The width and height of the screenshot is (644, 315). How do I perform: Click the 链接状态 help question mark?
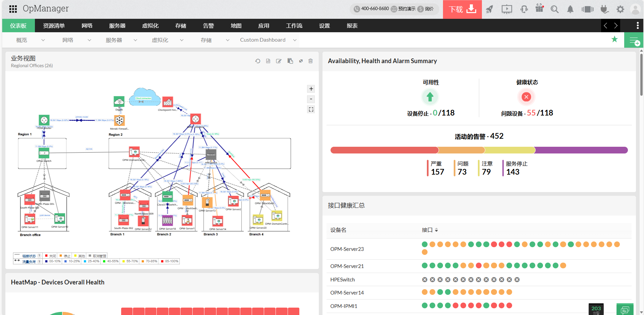[39, 256]
